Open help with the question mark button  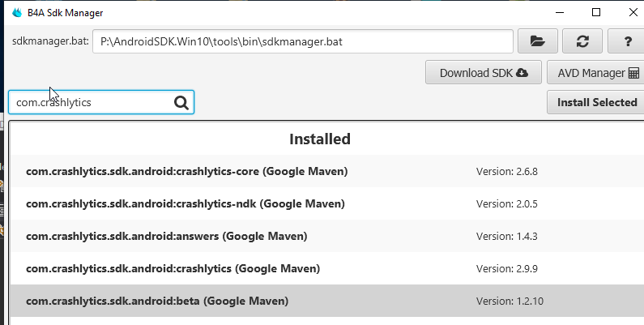click(x=627, y=41)
